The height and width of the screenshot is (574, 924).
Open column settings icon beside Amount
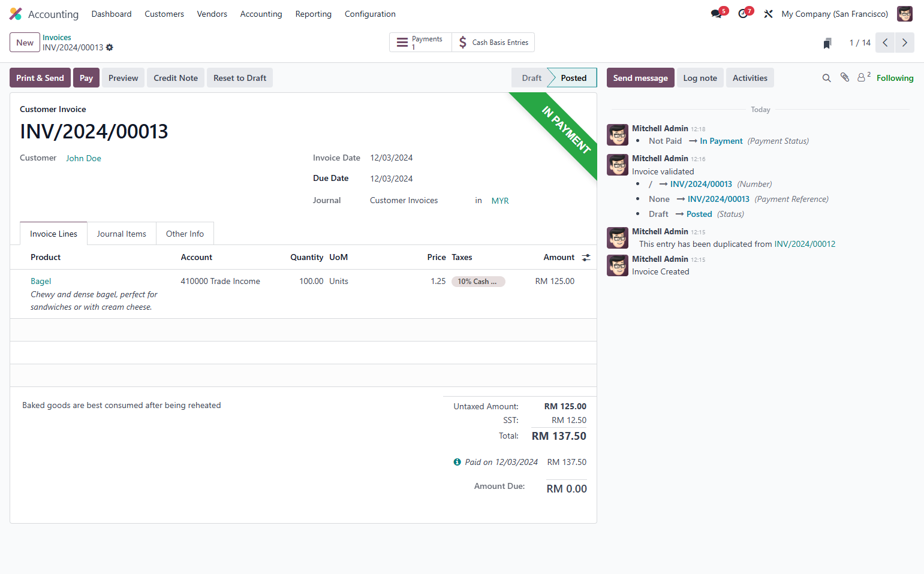click(586, 257)
